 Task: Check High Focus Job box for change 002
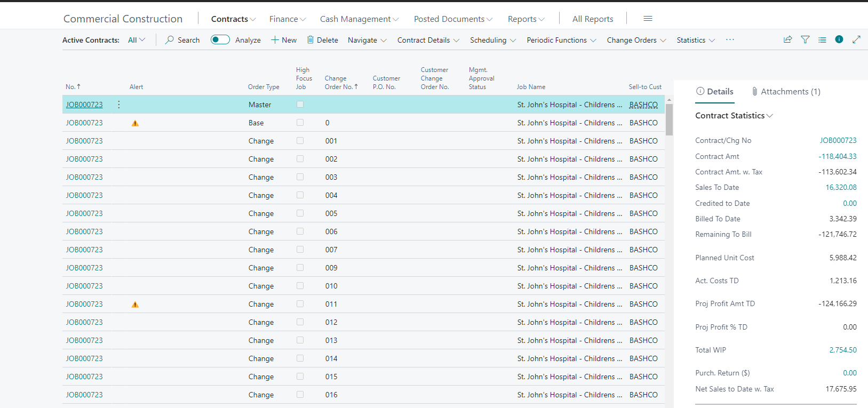(x=300, y=159)
